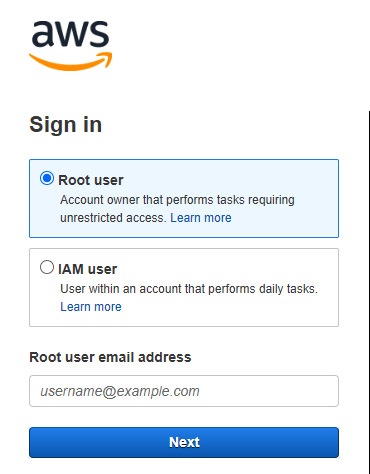Choose the white IAM user option card

(184, 287)
